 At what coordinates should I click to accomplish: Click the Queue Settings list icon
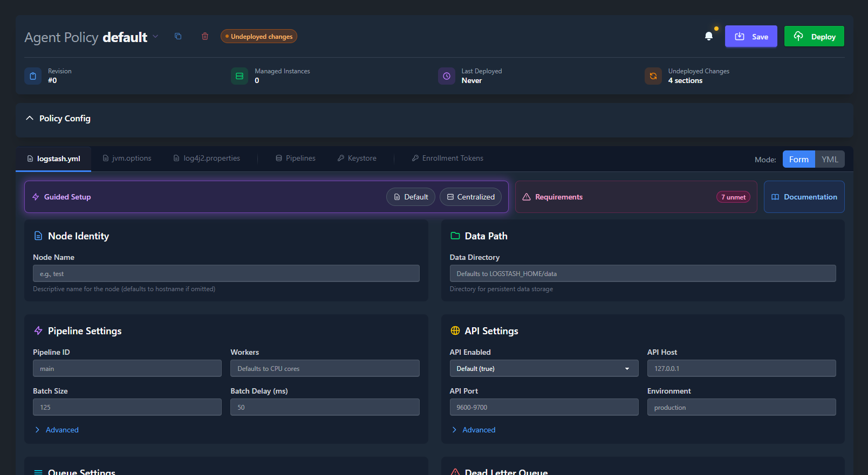click(x=38, y=472)
